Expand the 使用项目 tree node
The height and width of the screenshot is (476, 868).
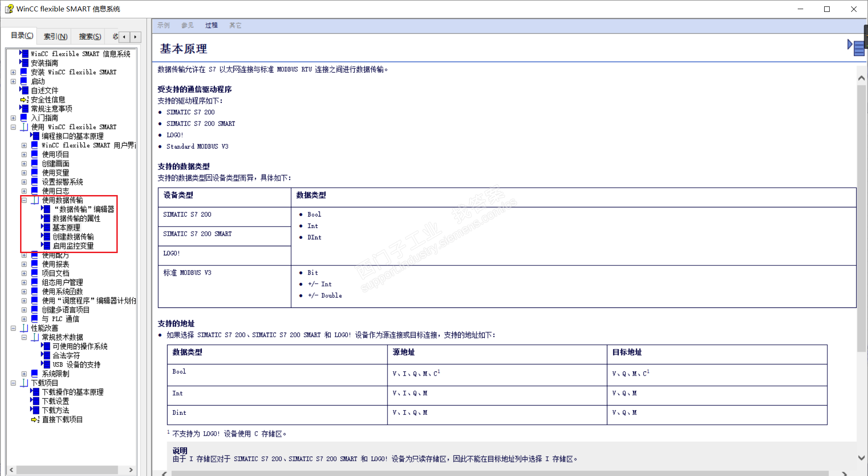[x=24, y=154]
